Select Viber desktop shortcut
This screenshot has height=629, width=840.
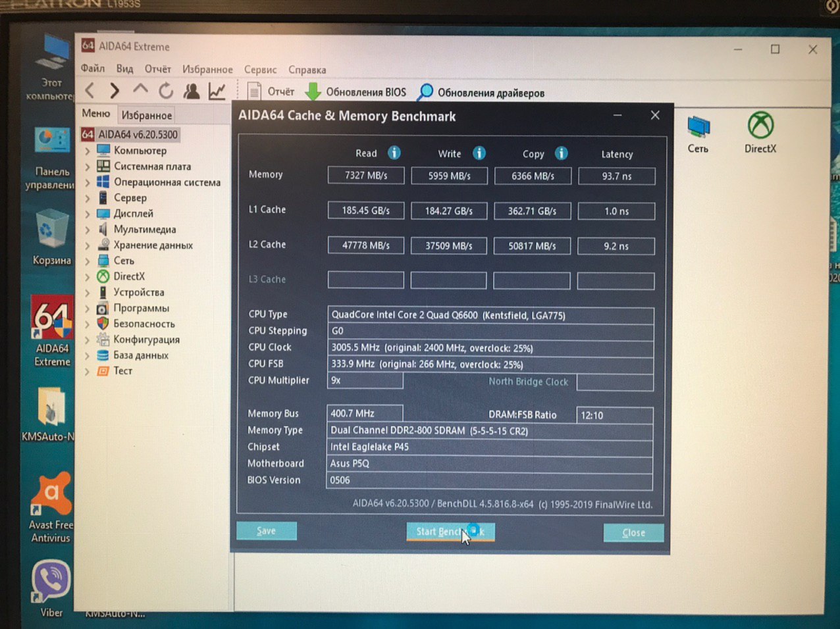51,588
